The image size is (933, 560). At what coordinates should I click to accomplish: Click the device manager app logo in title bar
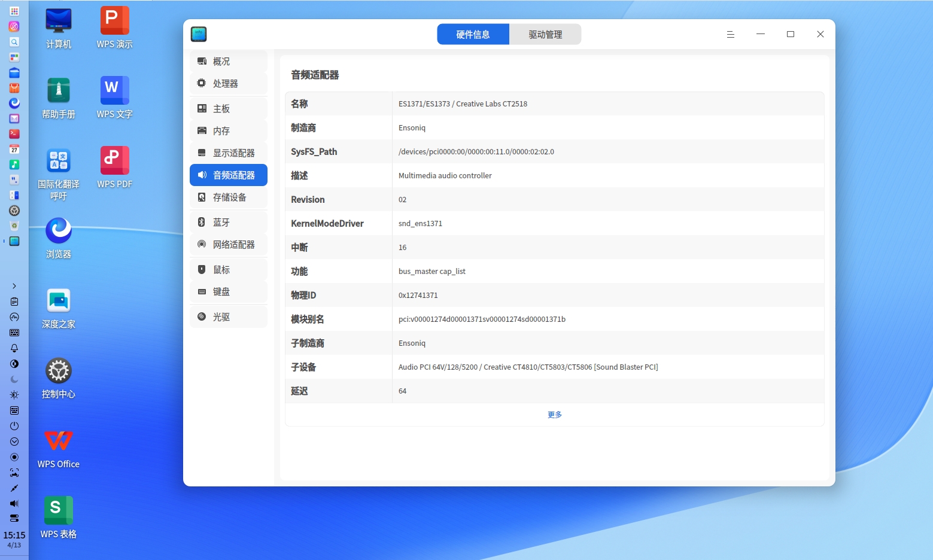point(199,34)
